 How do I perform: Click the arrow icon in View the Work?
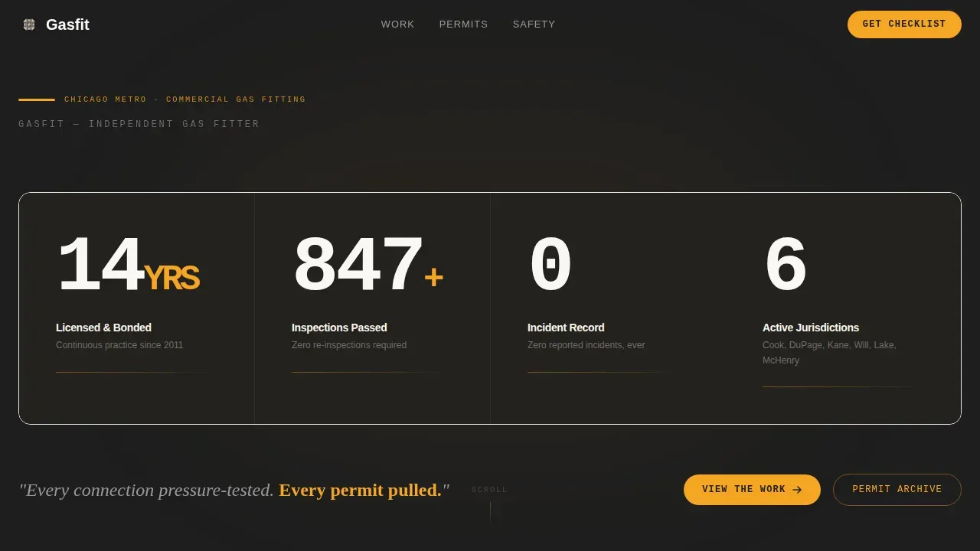[797, 490]
